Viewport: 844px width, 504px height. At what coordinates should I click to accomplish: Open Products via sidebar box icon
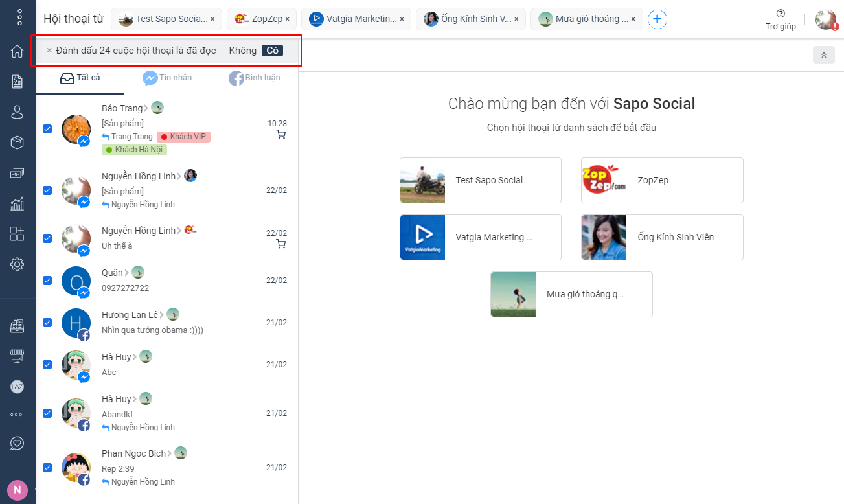click(x=17, y=143)
